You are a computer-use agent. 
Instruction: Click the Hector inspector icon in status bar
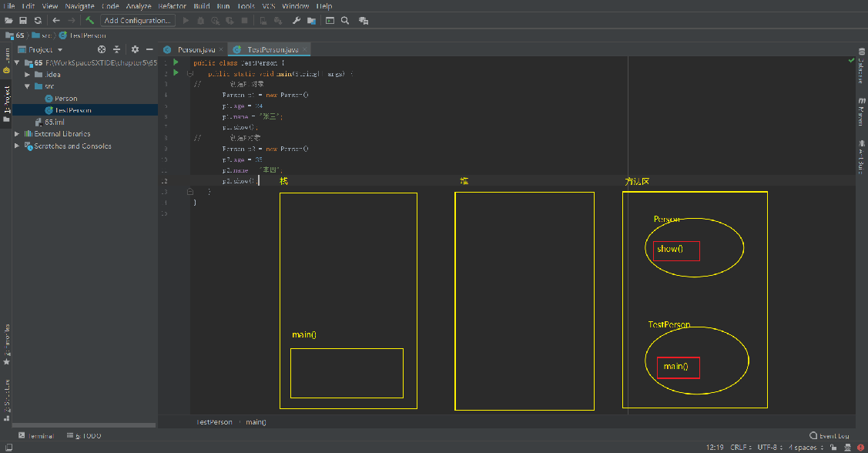[x=847, y=447]
